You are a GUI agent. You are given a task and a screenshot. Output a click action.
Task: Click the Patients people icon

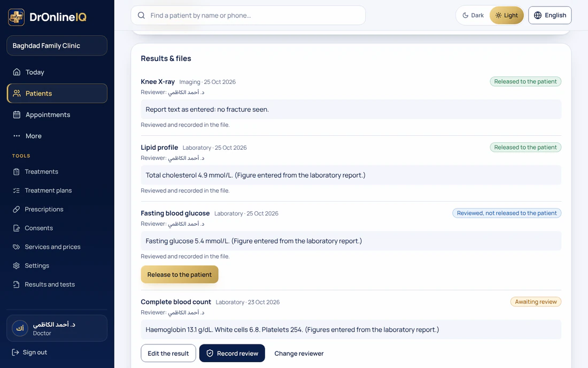[17, 94]
